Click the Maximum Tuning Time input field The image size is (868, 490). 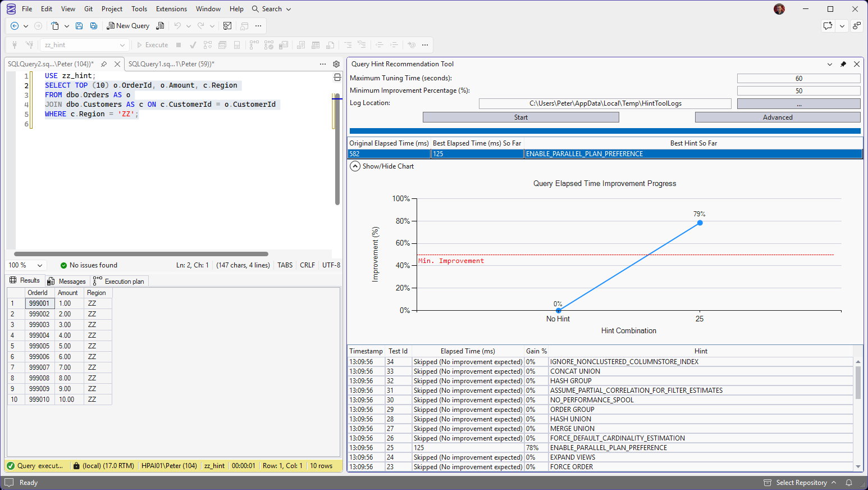coord(798,79)
